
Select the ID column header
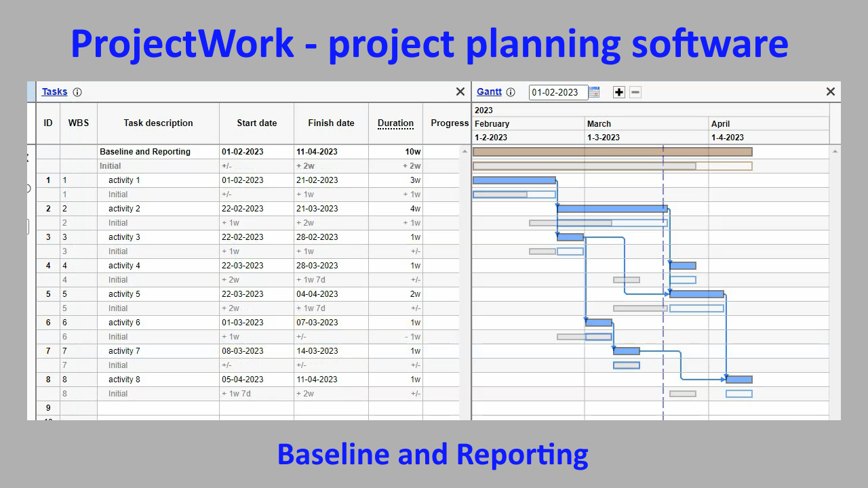[x=48, y=123]
